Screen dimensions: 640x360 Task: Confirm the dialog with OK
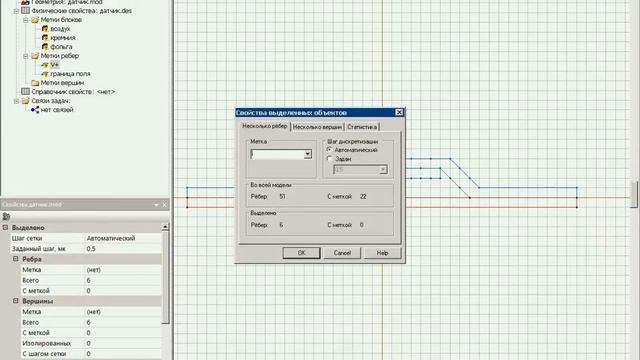301,253
